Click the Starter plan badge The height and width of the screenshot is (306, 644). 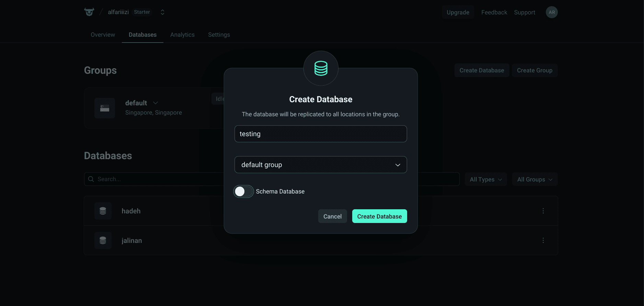coord(142,12)
